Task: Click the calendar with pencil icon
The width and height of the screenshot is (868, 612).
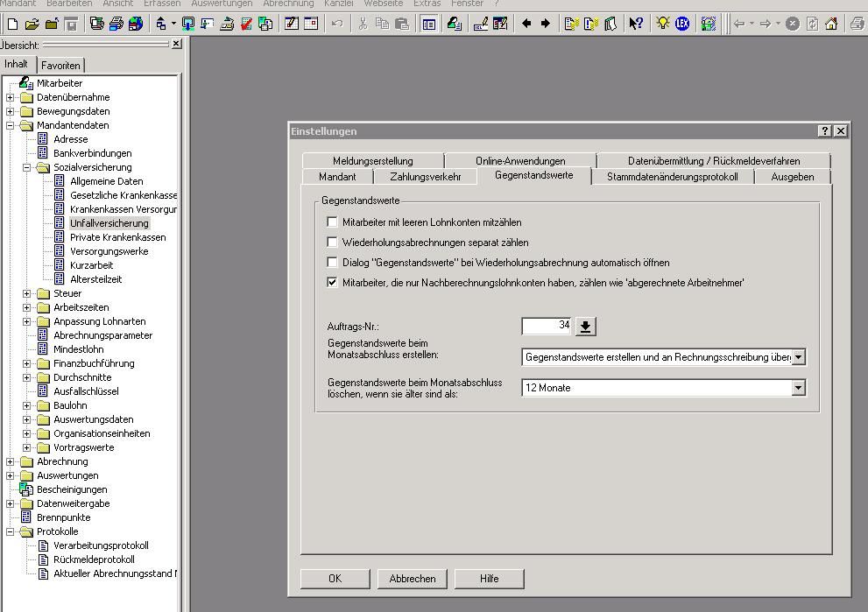Action: [x=292, y=24]
